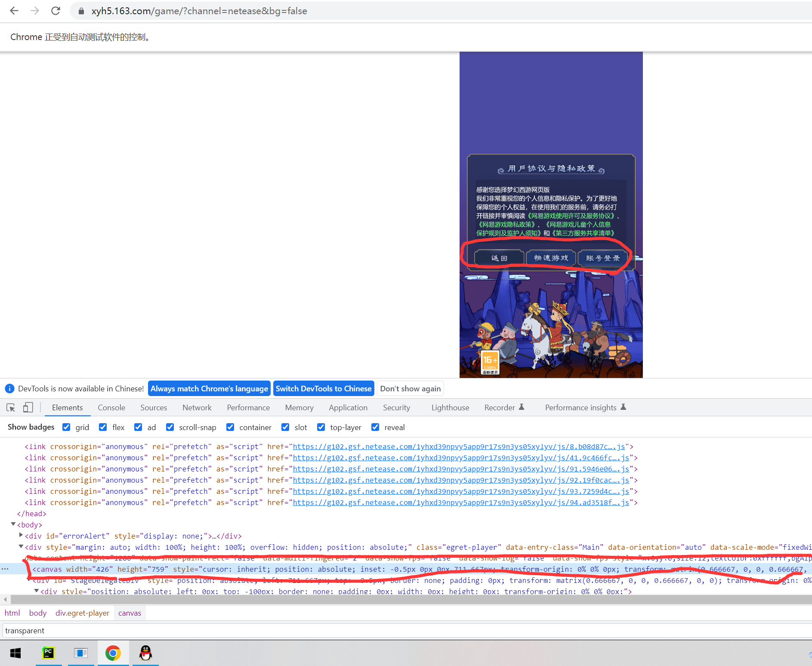Open the js/93.7259d4c script link

click(x=461, y=491)
